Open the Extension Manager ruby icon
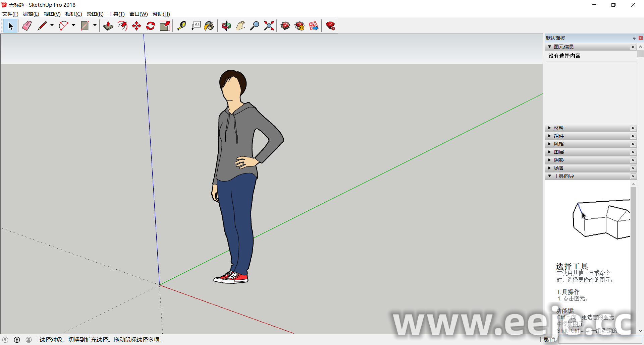The image size is (644, 345). (330, 26)
